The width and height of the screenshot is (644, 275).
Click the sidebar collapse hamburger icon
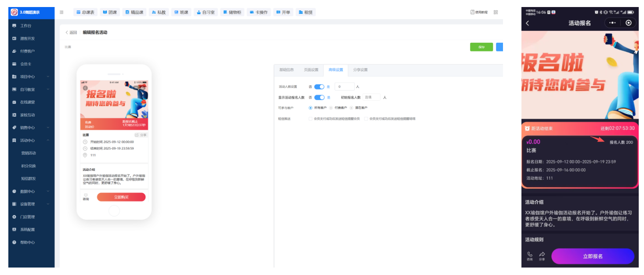(x=62, y=12)
